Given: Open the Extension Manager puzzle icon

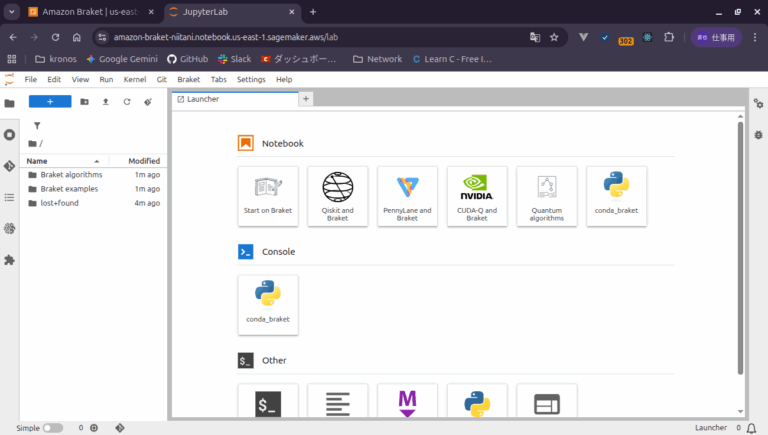Looking at the screenshot, I should (9, 260).
